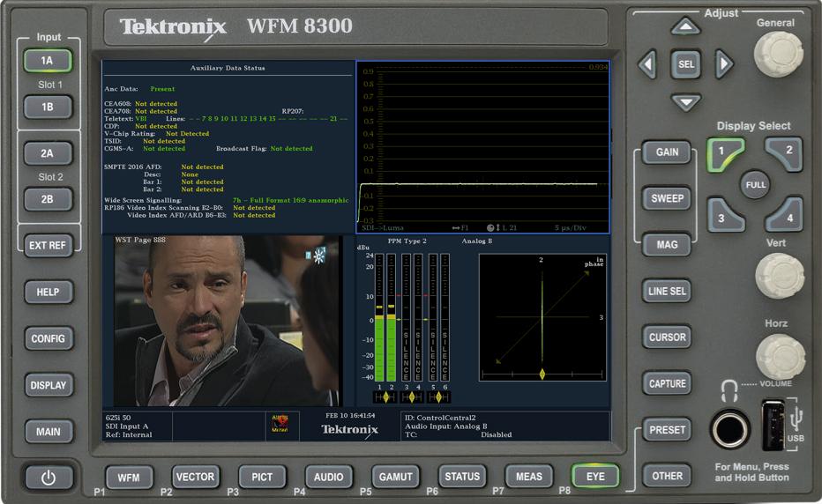Select input 1B button
Viewport: 822px width, 504px height.
pos(47,107)
